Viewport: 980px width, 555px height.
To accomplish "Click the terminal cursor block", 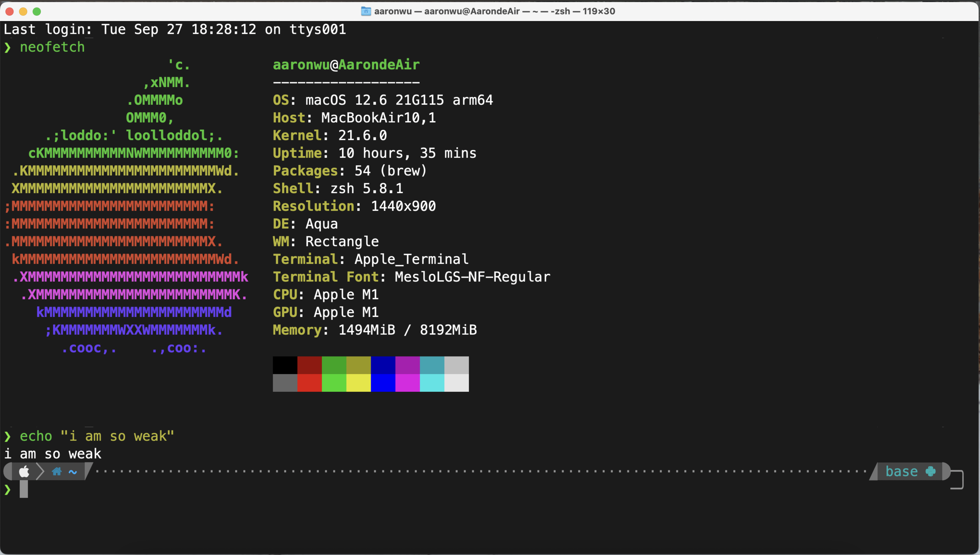I will click(x=24, y=489).
